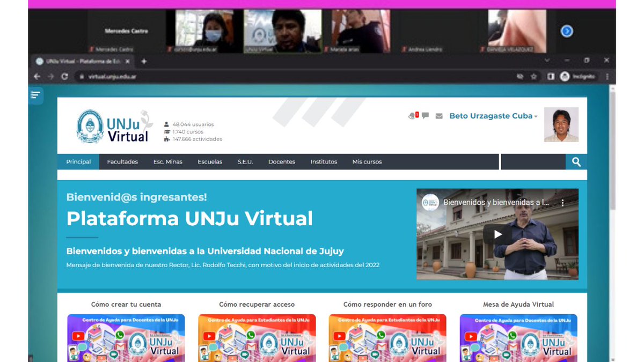Go back with browser back arrow

pos(37,77)
